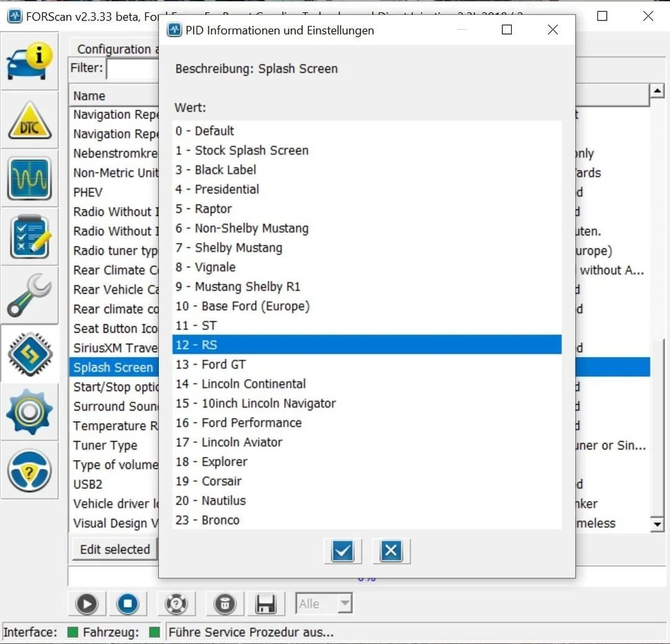
Task: Click the trash delete icon
Action: (225, 604)
